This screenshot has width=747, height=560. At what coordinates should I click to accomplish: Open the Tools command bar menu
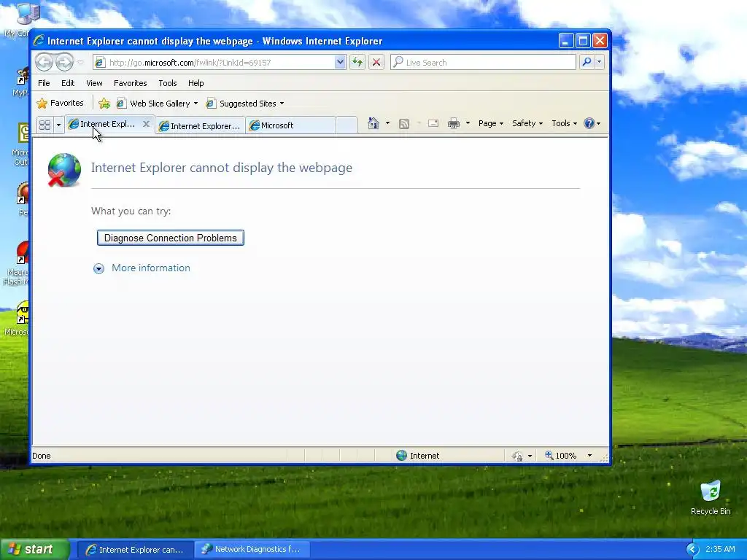pyautogui.click(x=564, y=123)
